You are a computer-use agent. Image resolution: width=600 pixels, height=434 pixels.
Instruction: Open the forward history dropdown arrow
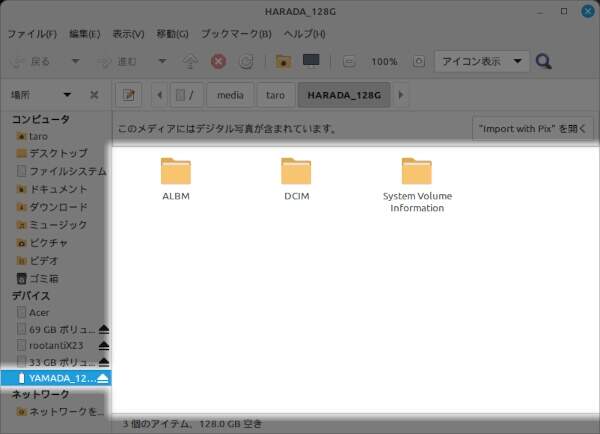coord(162,61)
